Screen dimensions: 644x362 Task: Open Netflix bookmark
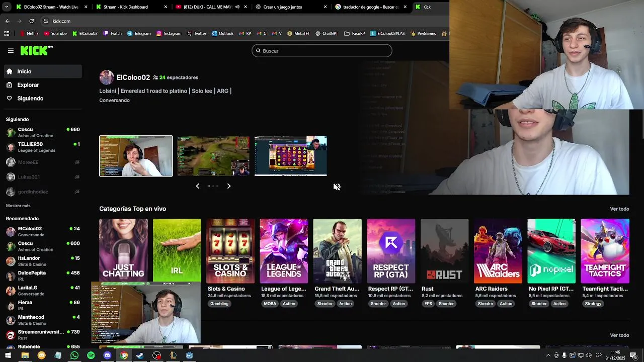click(x=29, y=34)
